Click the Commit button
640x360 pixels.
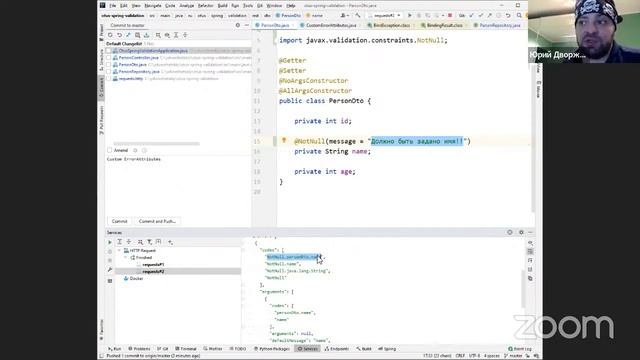[x=120, y=221]
